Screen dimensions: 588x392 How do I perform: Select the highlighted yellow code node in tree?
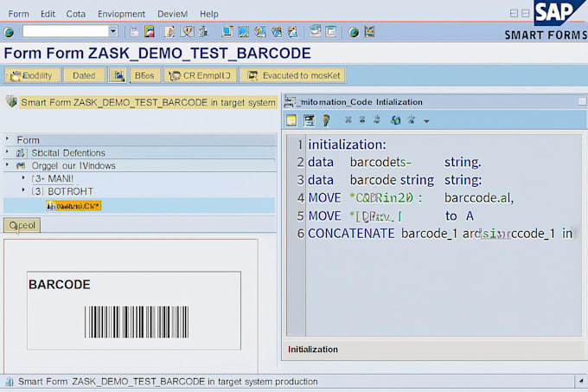tap(73, 206)
